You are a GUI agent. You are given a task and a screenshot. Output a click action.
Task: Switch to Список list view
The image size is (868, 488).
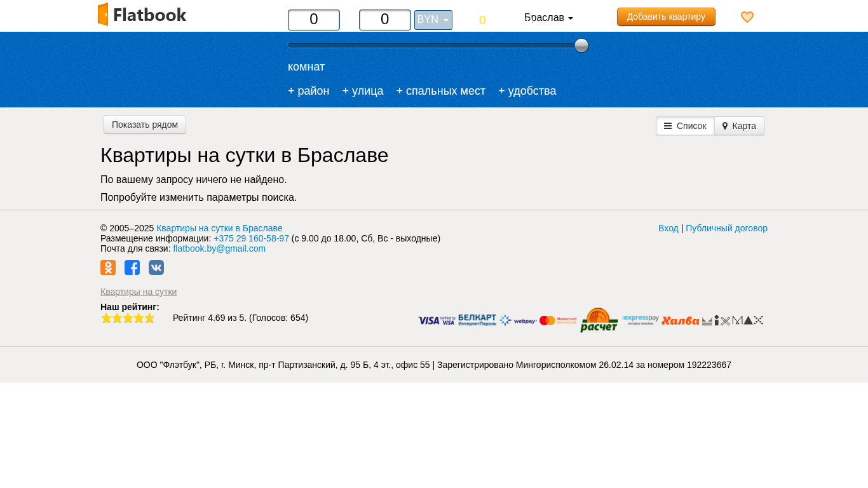tap(685, 126)
